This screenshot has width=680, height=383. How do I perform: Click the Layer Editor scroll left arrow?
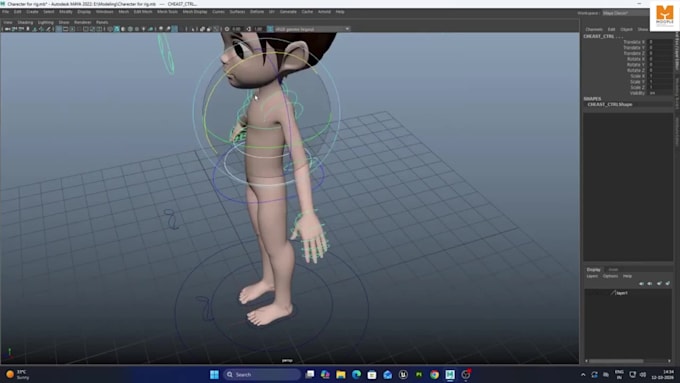coord(586,361)
